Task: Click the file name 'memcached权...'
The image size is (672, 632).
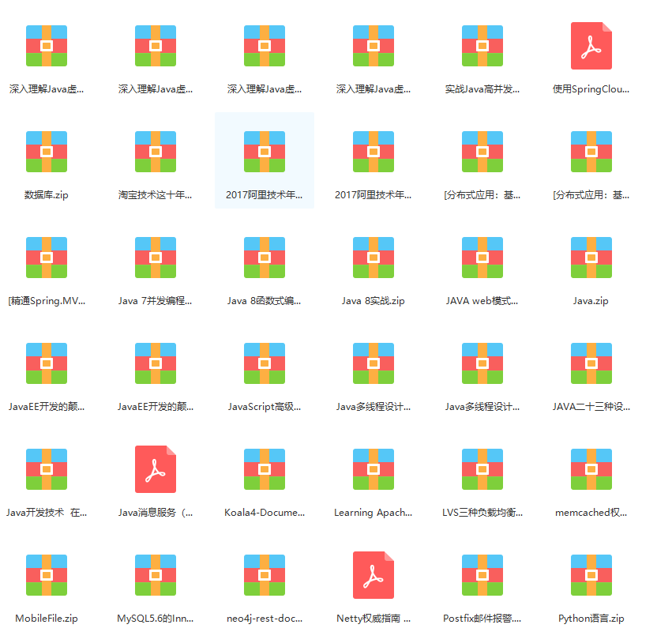Action: coord(591,513)
